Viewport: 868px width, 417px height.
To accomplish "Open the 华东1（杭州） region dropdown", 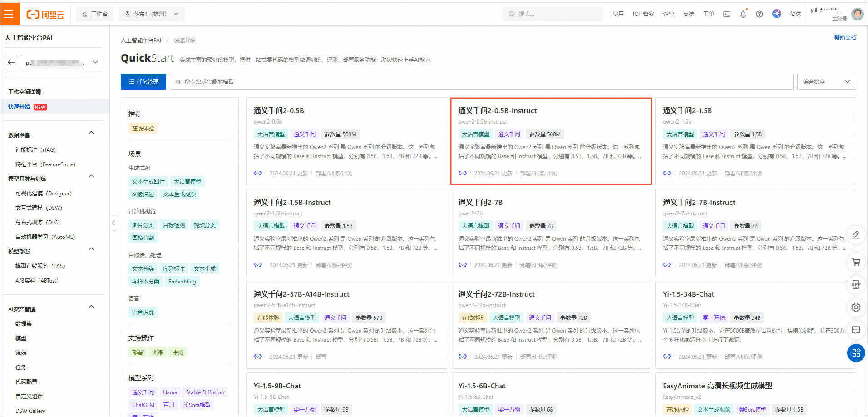I will 152,14.
